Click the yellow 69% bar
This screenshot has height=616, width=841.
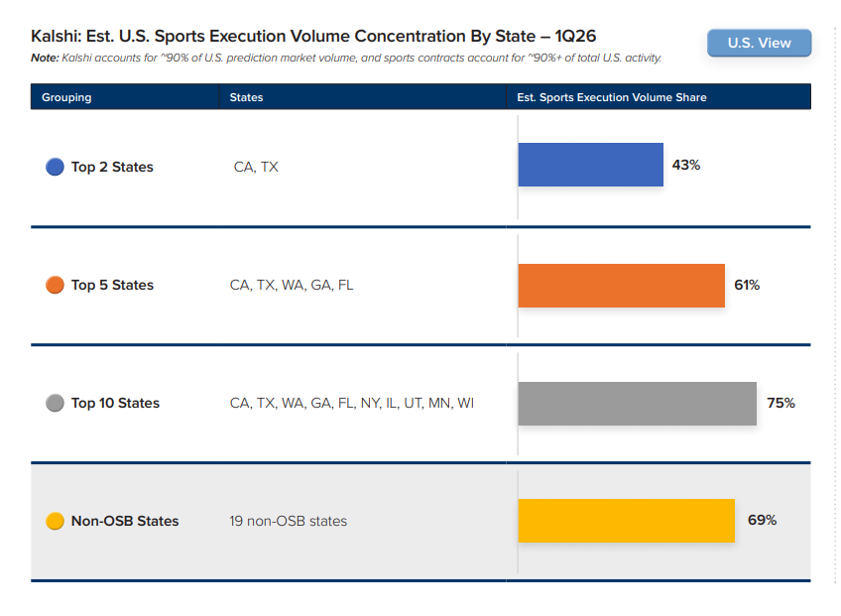[x=627, y=521]
